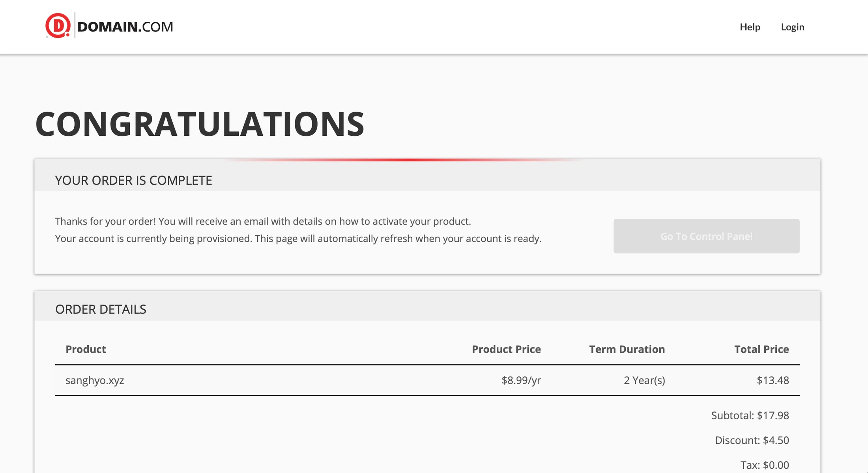868x473 pixels.
Task: Select the sanghyo.xyz product row
Action: point(427,380)
